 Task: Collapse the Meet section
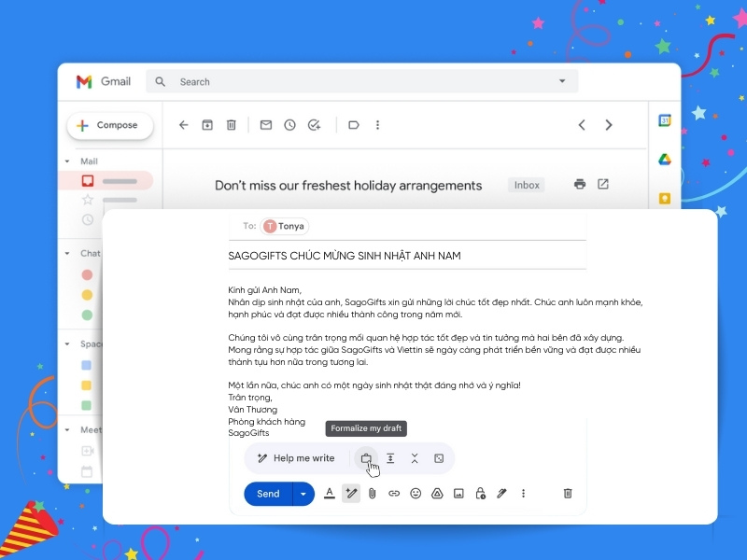point(67,430)
